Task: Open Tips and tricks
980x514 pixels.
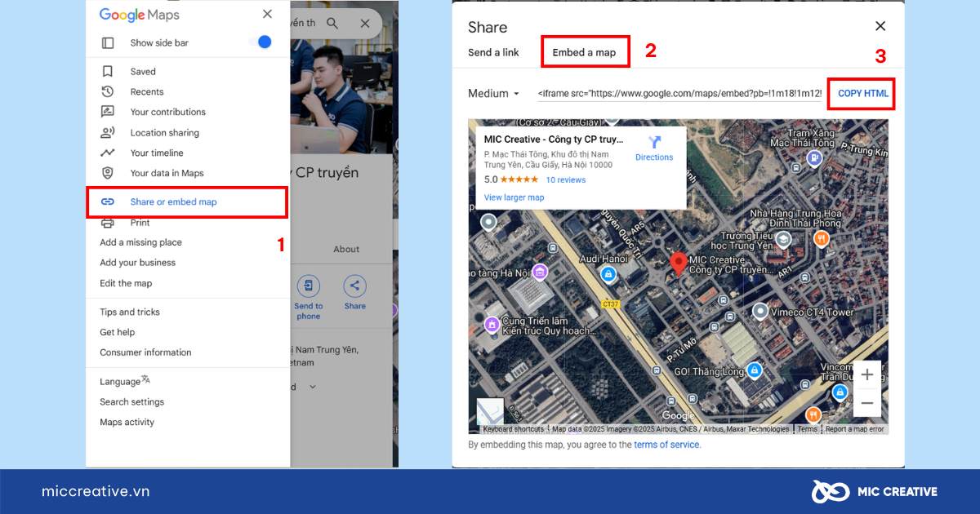Action: pos(130,312)
